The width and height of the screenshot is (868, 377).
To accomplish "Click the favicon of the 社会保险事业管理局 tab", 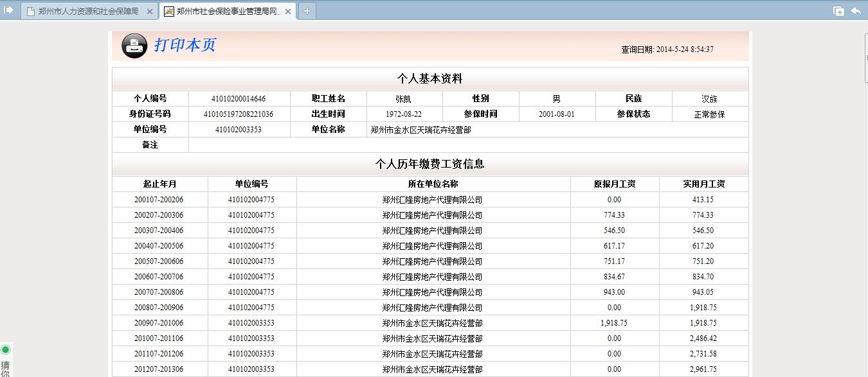I will [x=168, y=12].
